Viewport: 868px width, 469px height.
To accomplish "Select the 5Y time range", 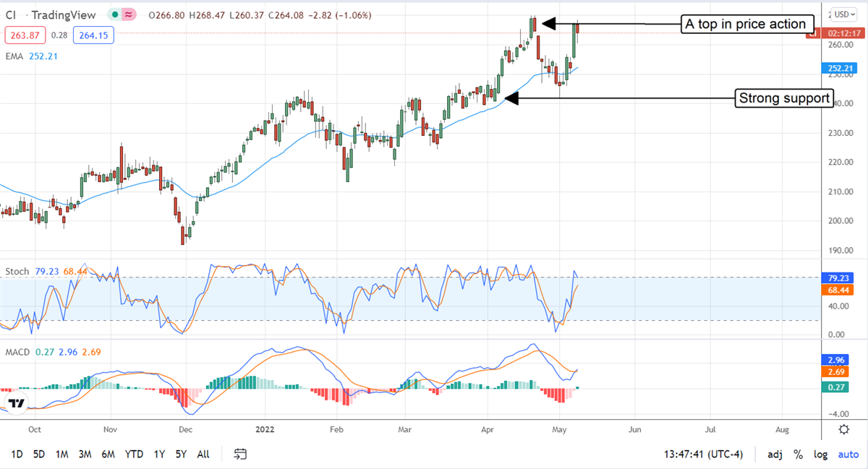I will pos(179,455).
